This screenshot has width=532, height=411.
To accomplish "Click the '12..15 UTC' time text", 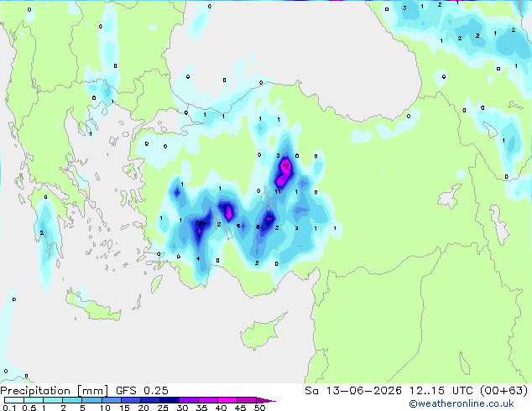I will pyautogui.click(x=441, y=391).
